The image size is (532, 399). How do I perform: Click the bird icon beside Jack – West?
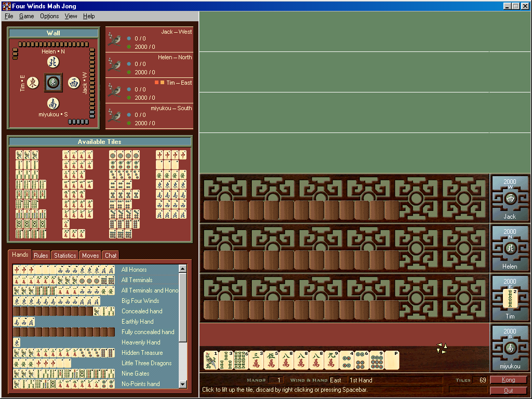[114, 39]
